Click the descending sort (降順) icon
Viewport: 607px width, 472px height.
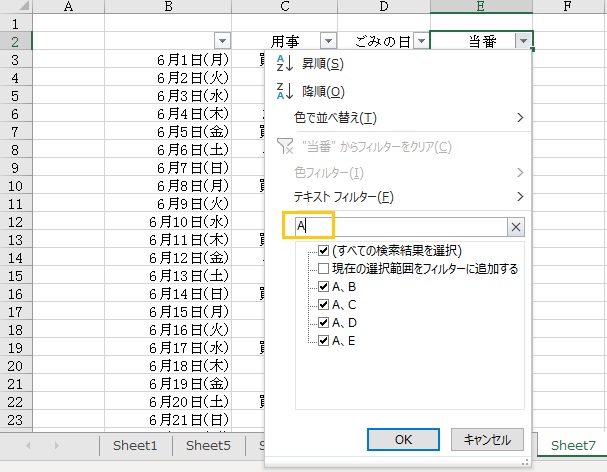[x=282, y=91]
